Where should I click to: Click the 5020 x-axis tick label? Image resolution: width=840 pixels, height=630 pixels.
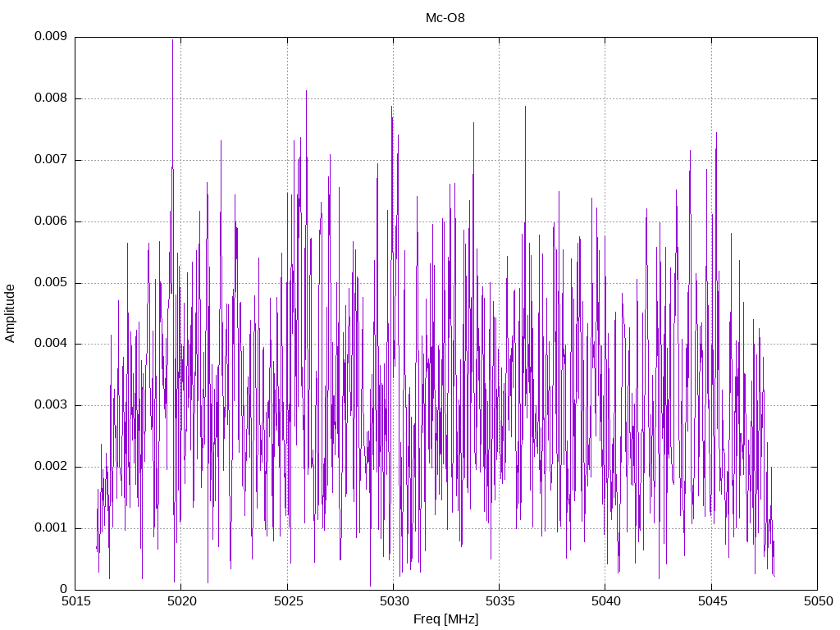181,601
